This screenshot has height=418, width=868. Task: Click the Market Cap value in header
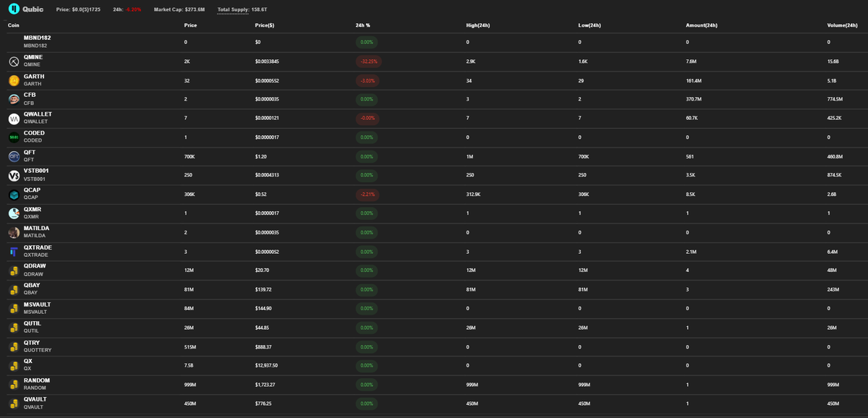pos(194,9)
